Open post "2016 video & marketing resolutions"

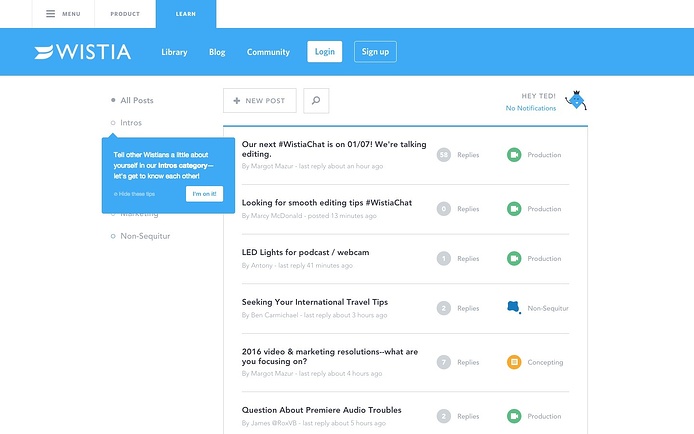click(x=330, y=357)
